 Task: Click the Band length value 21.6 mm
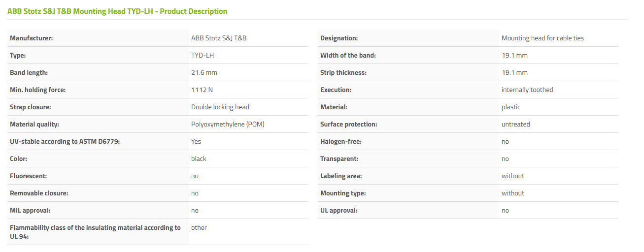tap(204, 72)
